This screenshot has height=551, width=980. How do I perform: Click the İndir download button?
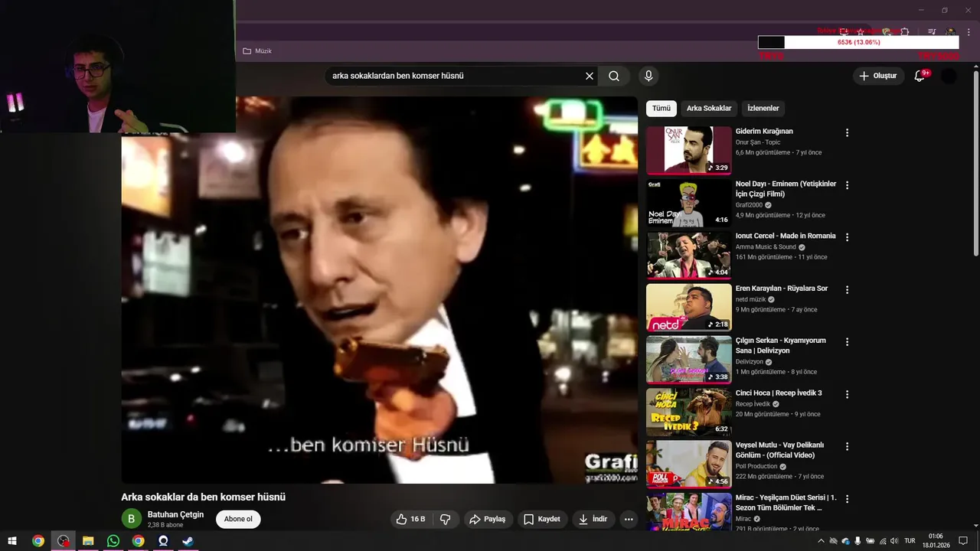coord(593,519)
